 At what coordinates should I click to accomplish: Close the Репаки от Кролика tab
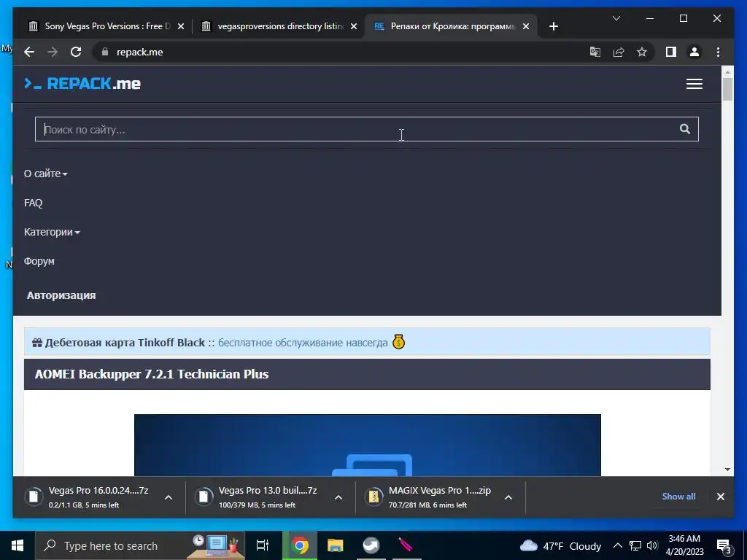(526, 27)
